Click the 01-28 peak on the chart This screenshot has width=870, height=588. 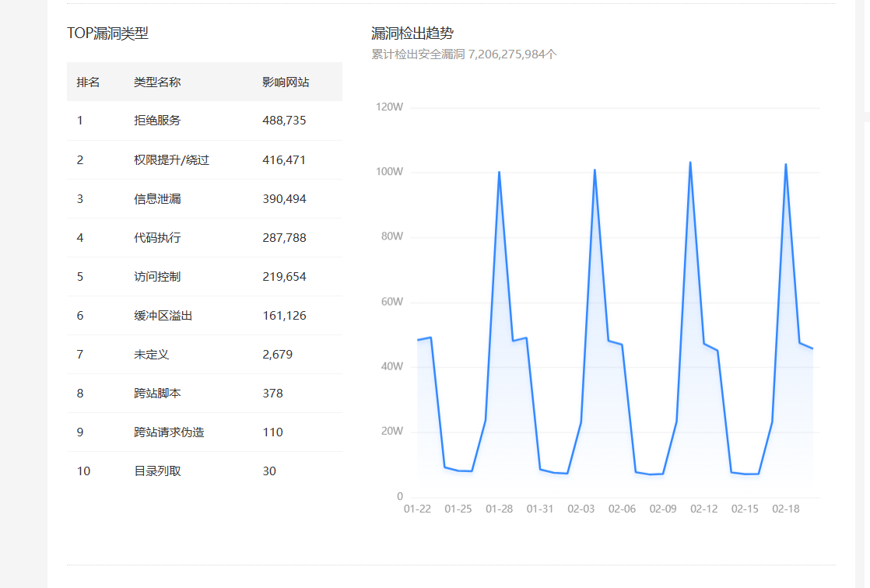coord(500,172)
